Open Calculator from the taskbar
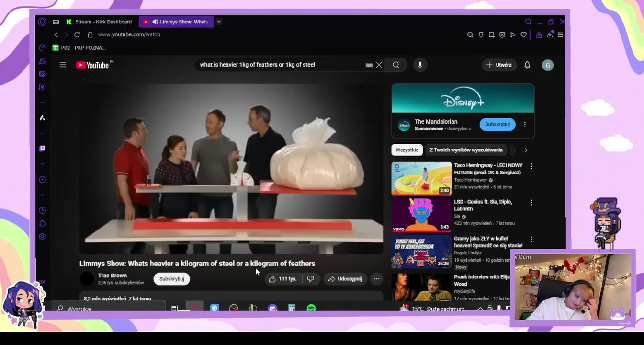 [292, 308]
